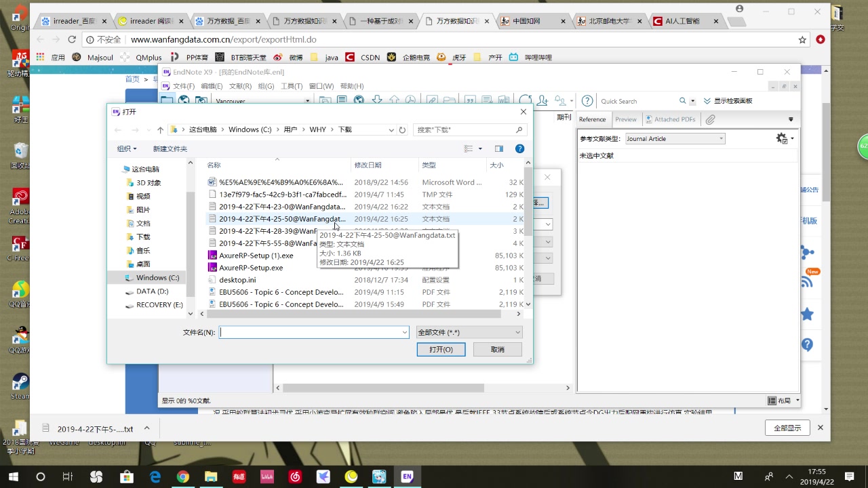Select 视频 folder in navigation pane
This screenshot has width=868, height=488.
coord(142,197)
